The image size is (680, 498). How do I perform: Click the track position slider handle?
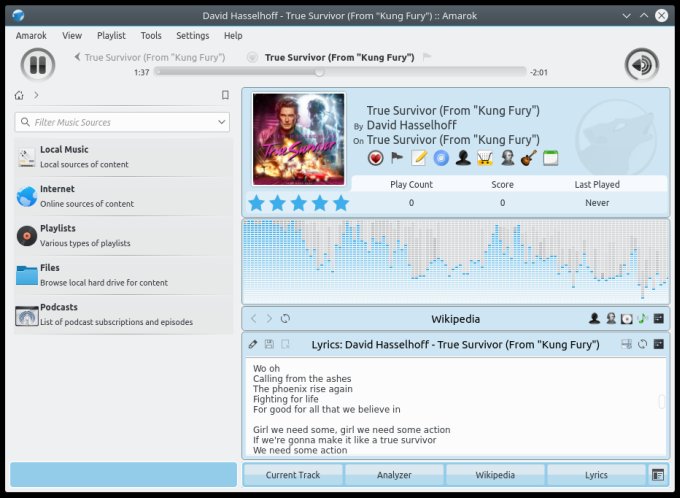319,72
